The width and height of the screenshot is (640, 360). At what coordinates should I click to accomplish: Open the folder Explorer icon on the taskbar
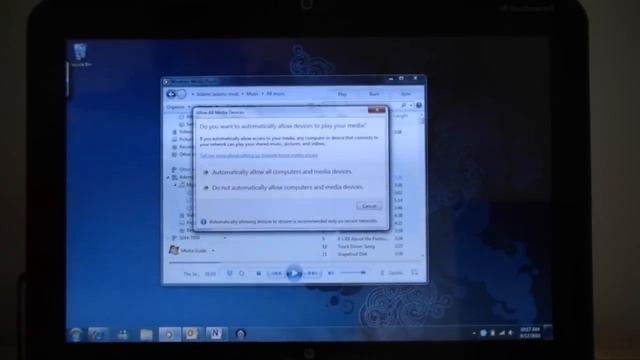coord(146,334)
